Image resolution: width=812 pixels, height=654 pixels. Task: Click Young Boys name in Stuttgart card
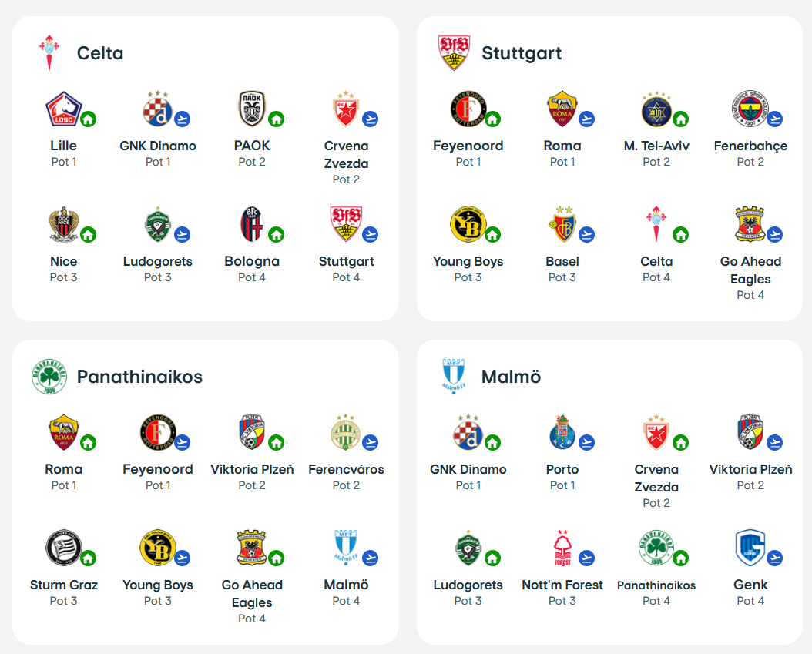[468, 261]
